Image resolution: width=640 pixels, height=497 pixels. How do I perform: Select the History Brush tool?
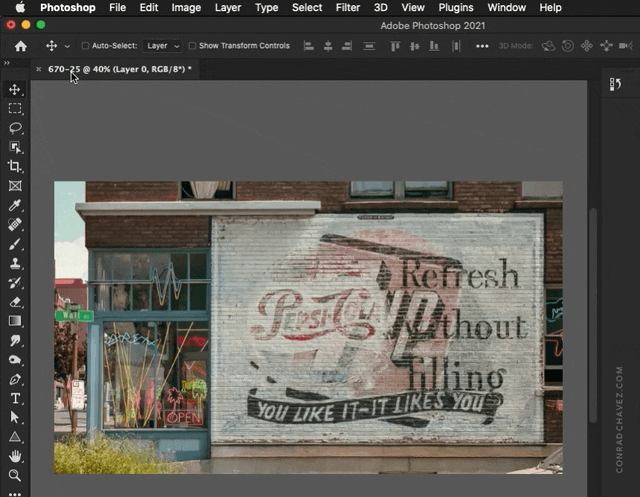coord(15,282)
